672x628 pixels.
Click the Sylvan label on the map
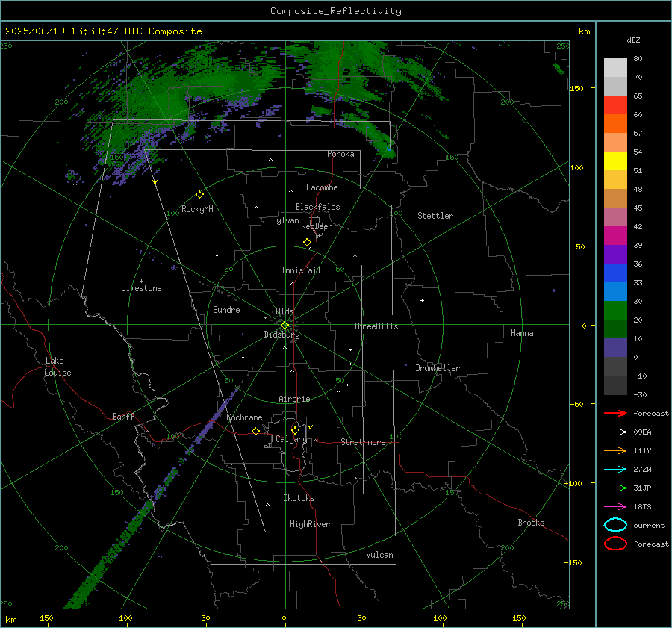285,220
